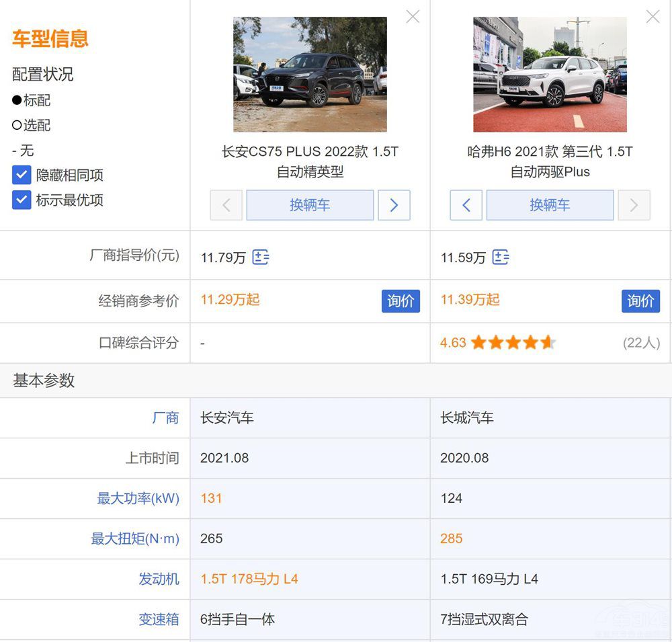
Task: Click the 询价 button for 长安CS75 PLUS
Action: (401, 301)
